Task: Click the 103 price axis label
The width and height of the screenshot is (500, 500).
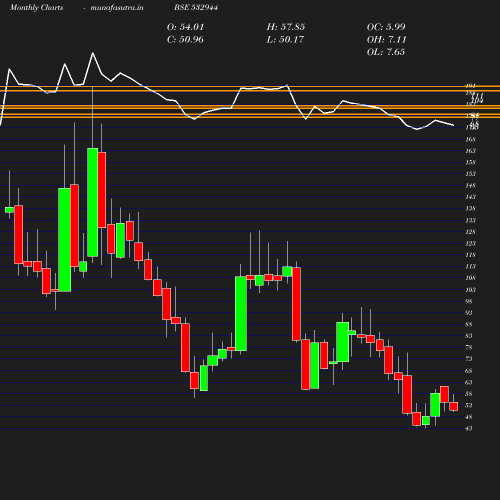Action: 470,290
